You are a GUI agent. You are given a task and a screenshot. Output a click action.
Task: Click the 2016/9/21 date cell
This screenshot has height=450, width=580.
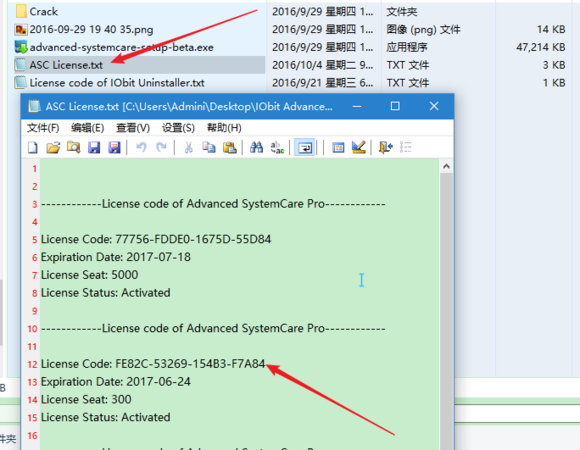(x=323, y=82)
